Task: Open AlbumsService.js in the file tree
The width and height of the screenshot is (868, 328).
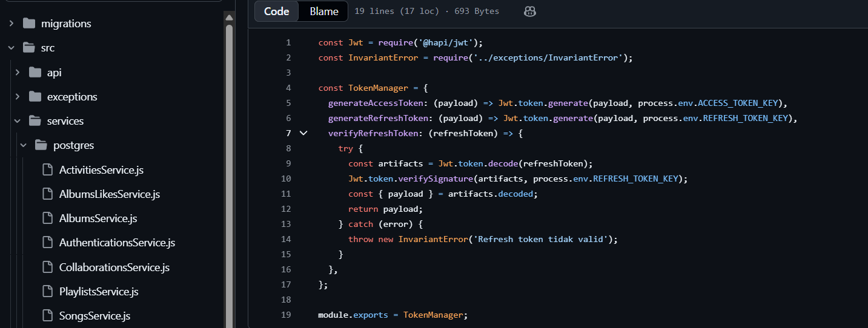Action: pos(98,218)
